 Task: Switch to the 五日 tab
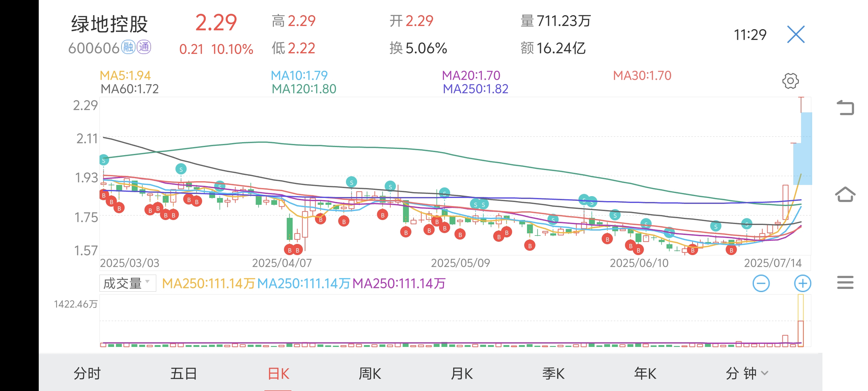point(183,373)
